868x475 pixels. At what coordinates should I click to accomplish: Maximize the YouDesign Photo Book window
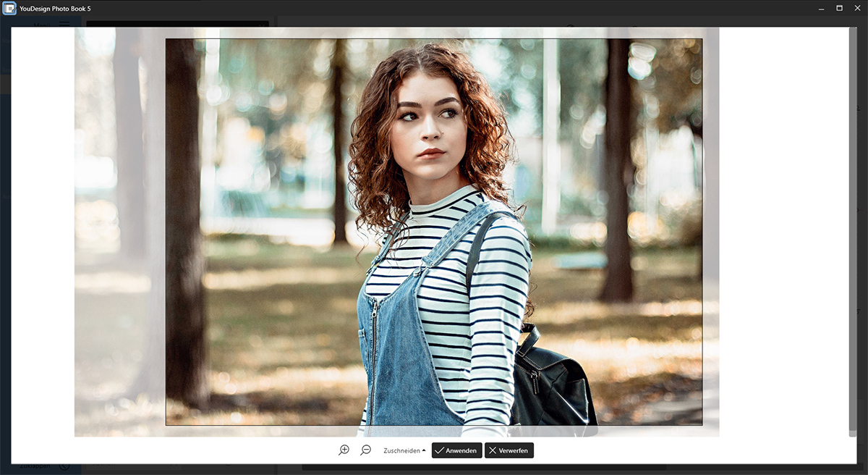pos(839,8)
